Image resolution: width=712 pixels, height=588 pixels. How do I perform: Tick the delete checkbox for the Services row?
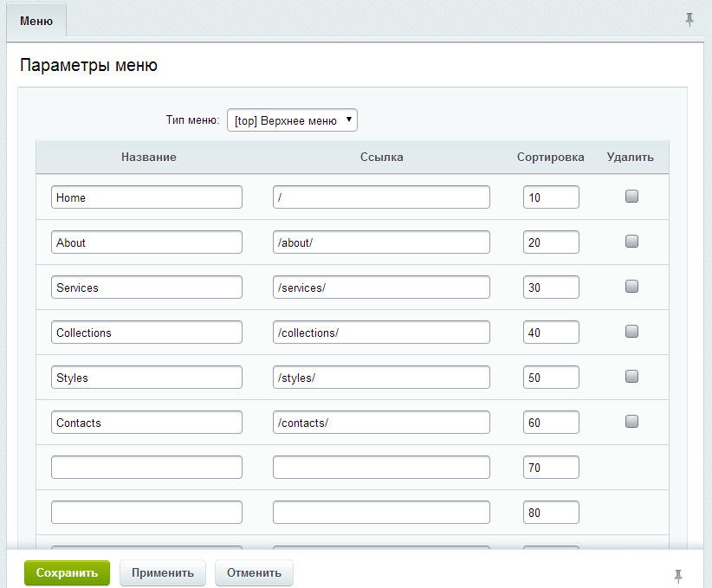point(631,286)
